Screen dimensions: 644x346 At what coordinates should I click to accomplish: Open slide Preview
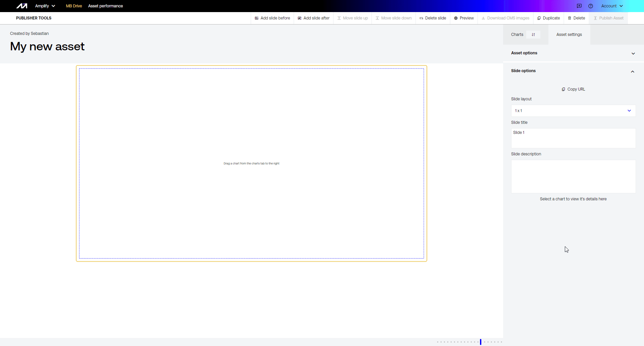464,18
